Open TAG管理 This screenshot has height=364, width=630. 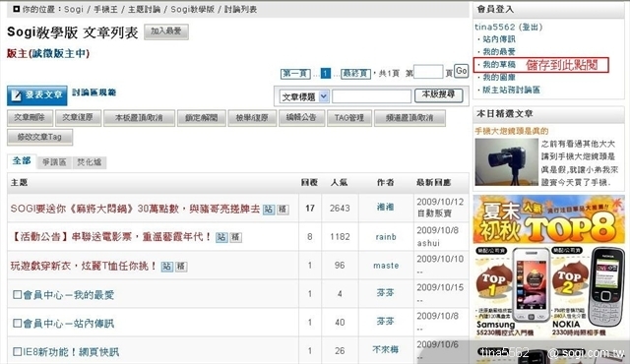(349, 118)
